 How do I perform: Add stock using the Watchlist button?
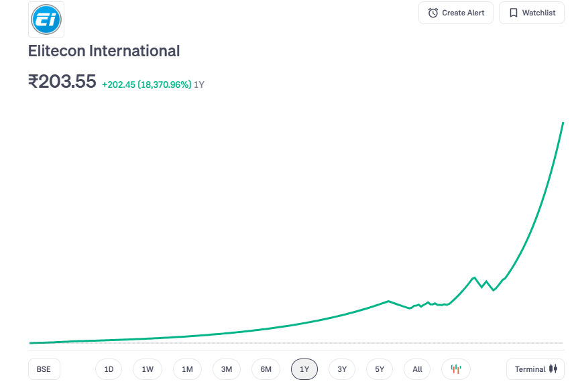pos(532,13)
